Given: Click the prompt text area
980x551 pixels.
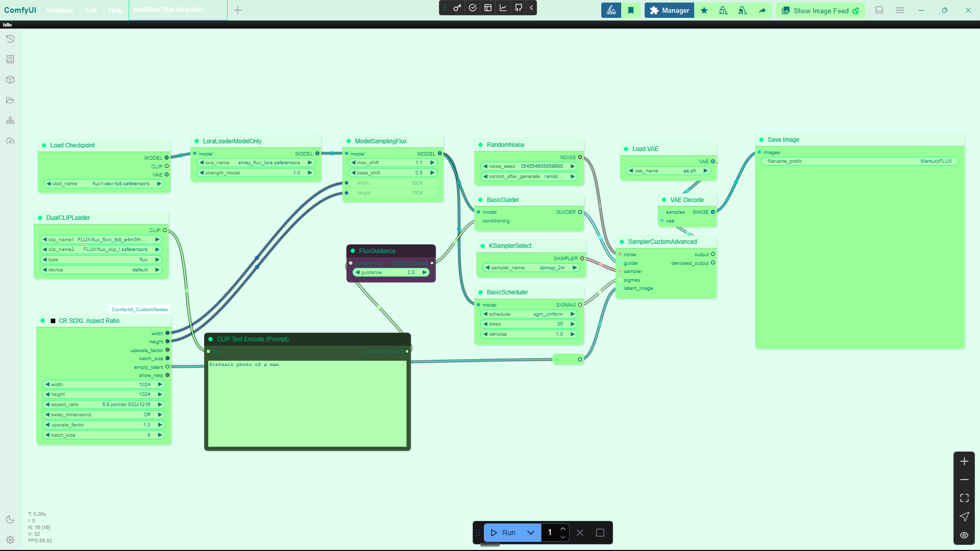Looking at the screenshot, I should click(x=307, y=404).
